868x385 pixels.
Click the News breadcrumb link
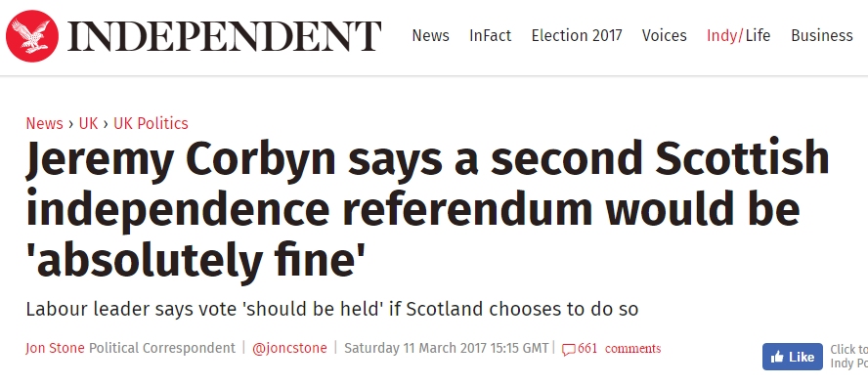(44, 123)
